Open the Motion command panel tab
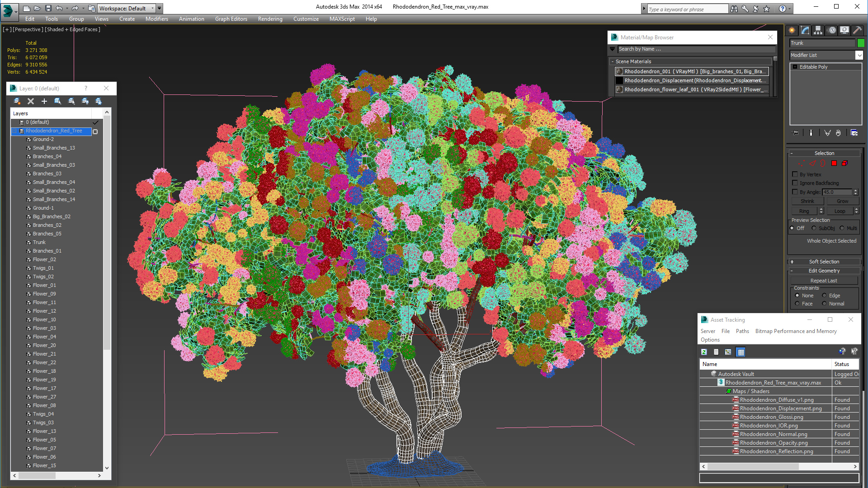Image resolution: width=868 pixels, height=488 pixels. pyautogui.click(x=831, y=30)
